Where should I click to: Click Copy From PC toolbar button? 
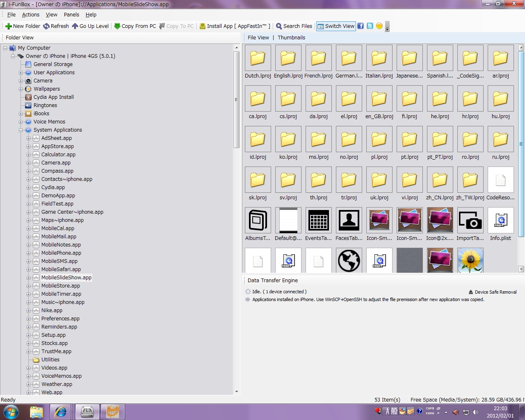click(135, 26)
